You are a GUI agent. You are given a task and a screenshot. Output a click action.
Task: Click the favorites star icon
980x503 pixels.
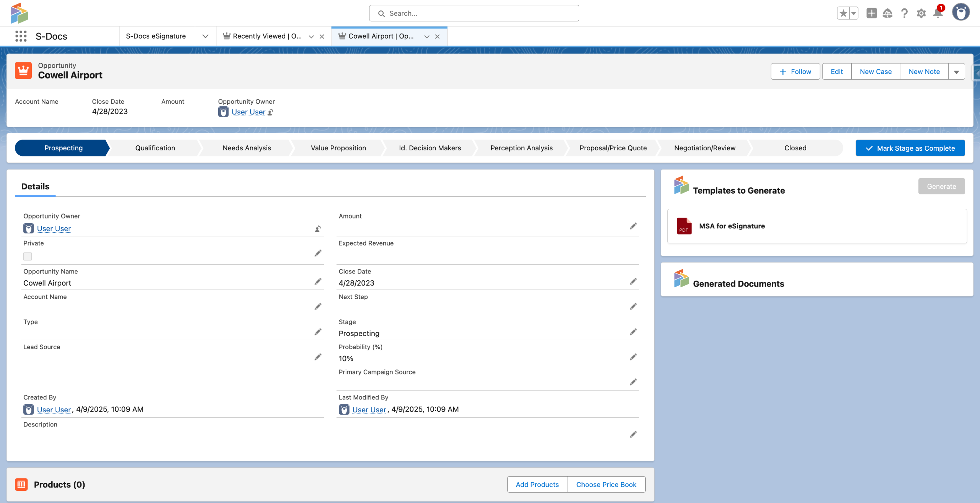[843, 13]
